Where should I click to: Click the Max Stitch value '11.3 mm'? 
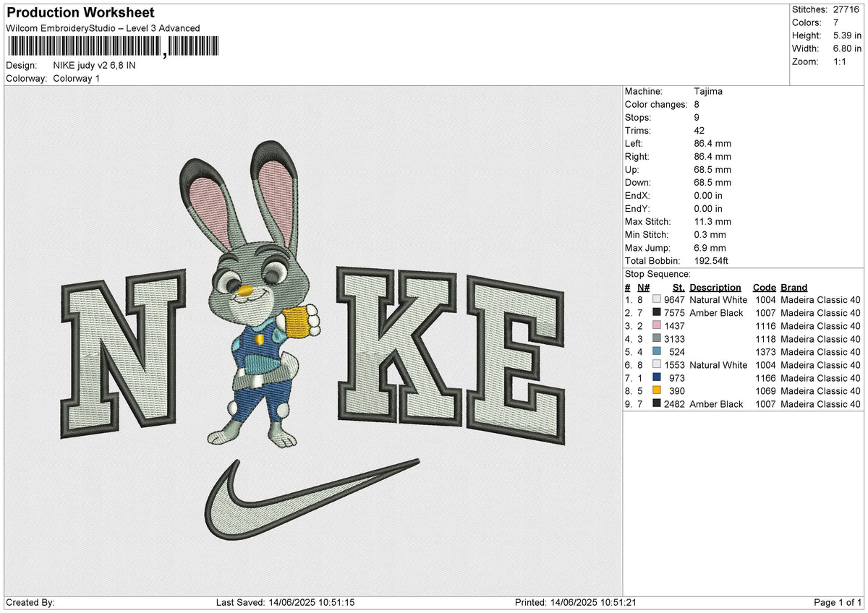(712, 221)
